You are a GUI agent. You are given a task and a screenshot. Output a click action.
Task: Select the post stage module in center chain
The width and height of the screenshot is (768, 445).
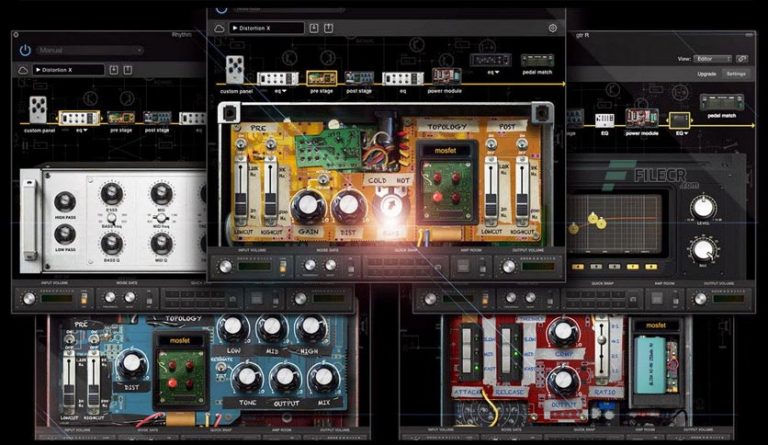point(359,78)
